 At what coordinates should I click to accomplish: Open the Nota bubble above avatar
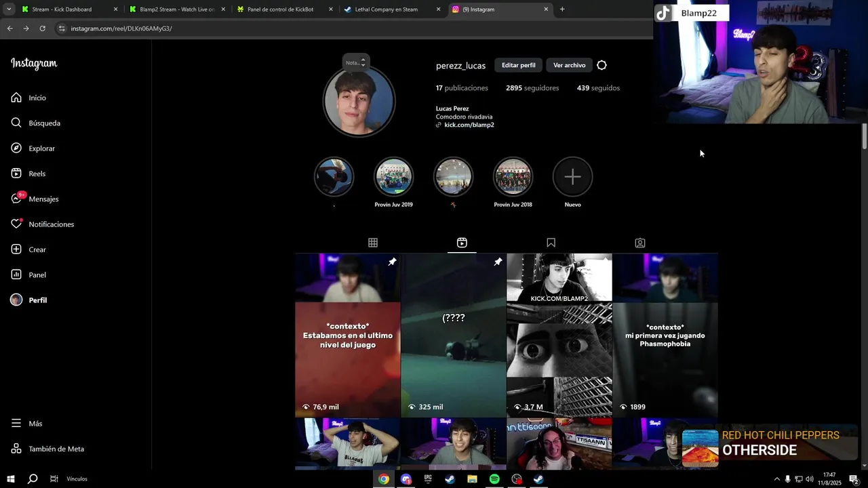click(355, 62)
